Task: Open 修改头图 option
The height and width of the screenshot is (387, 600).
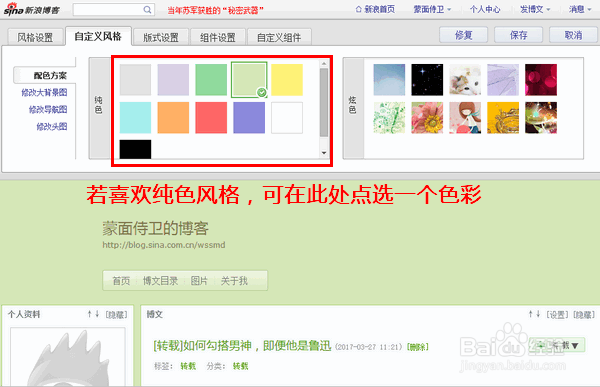Action: 52,127
